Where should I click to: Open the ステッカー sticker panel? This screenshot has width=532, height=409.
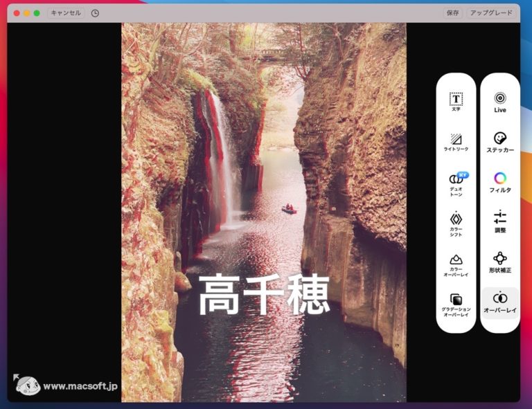coord(499,142)
